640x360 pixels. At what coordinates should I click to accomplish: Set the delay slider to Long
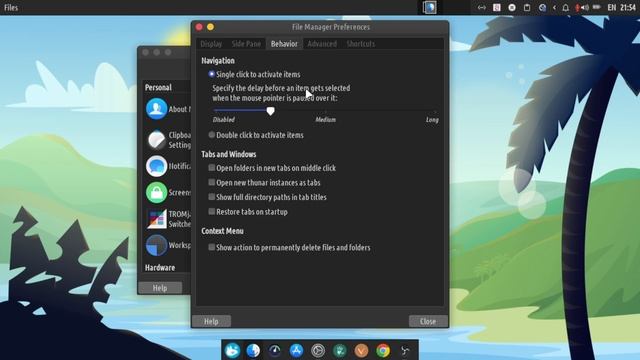[x=436, y=110]
